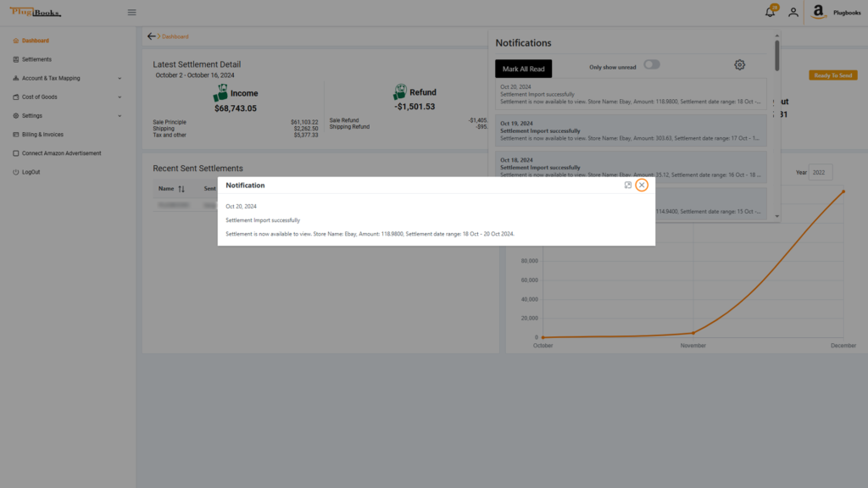Open Connect Amazon Advertisement page
Viewport: 868px width, 488px height.
coord(61,154)
